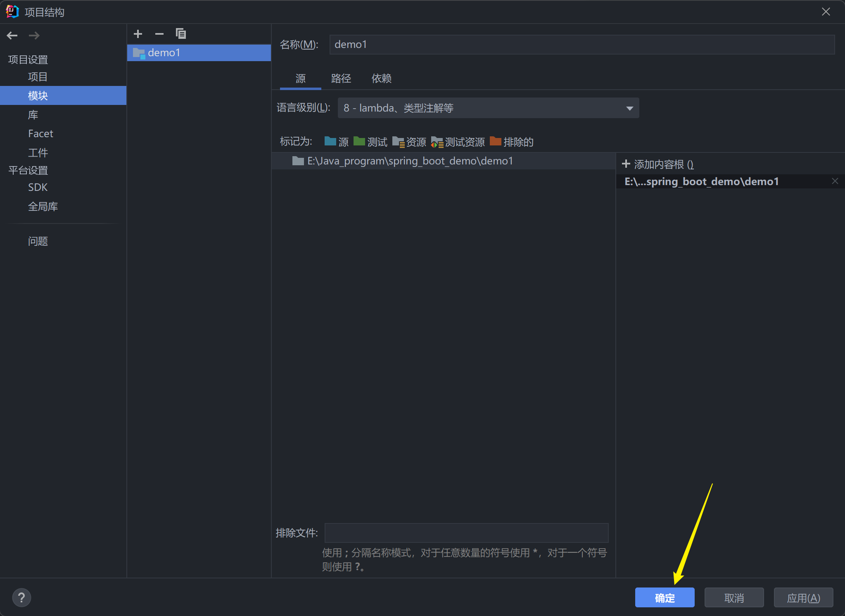Select the E:\...spring_boot_demo\demo1 content root entry
The width and height of the screenshot is (845, 616).
730,181
